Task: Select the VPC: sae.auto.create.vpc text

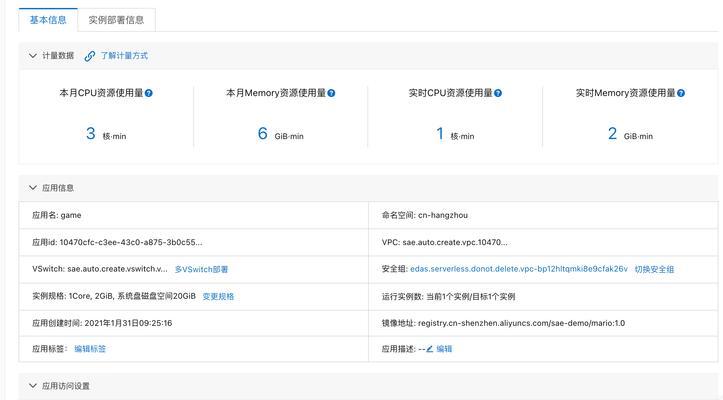Action: tap(444, 242)
